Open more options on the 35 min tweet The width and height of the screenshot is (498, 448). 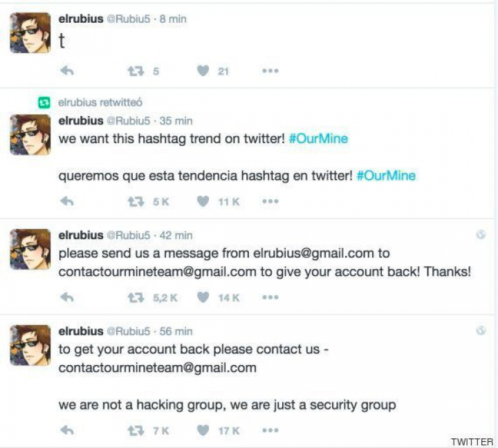(270, 201)
